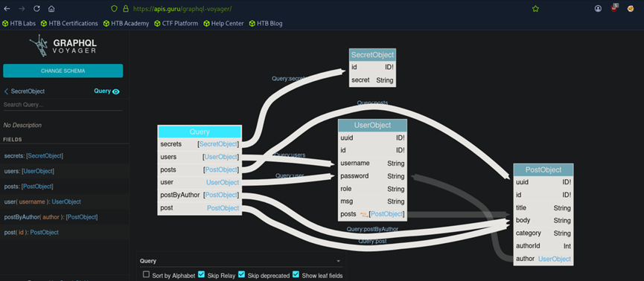Open HTB Certifications bookmark
The image size is (644, 281).
(69, 23)
